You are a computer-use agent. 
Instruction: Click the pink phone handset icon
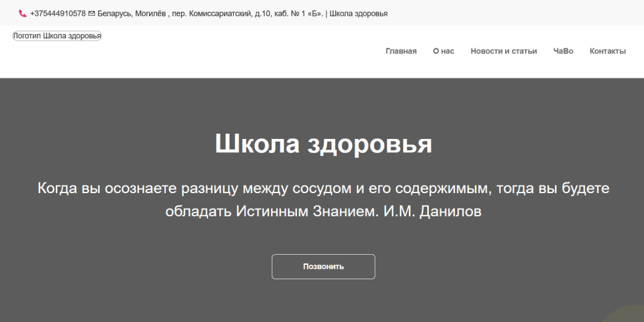[23, 13]
